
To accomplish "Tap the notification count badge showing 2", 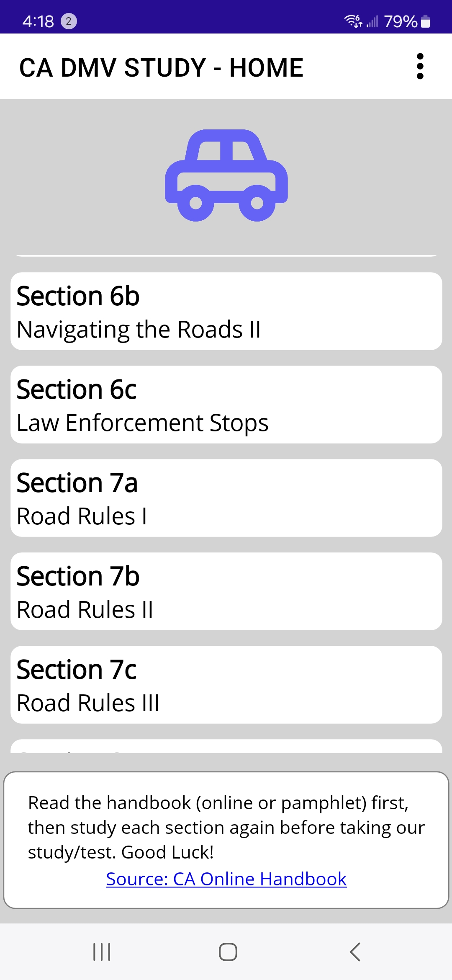I will [x=69, y=21].
